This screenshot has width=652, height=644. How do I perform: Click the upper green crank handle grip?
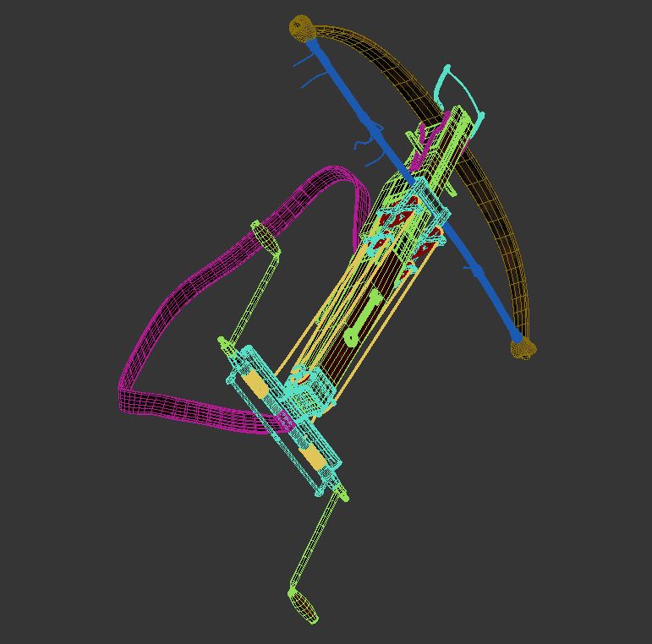[265, 238]
